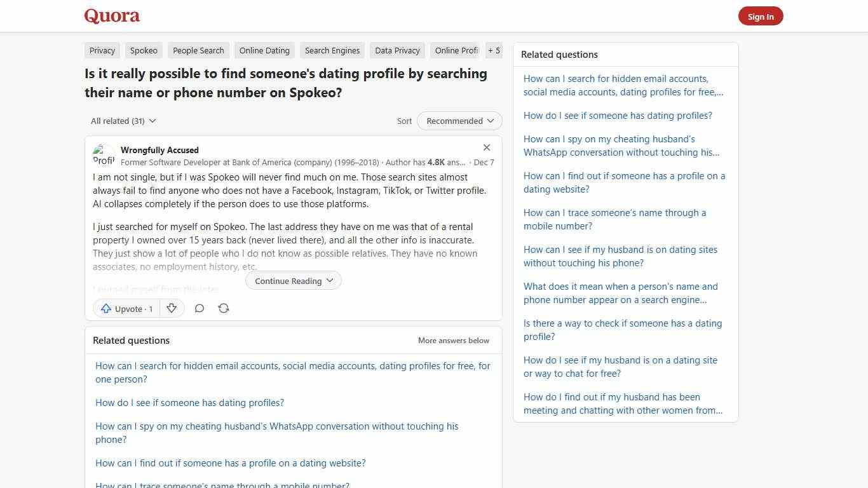Open the answerer's profile picture
This screenshot has width=868, height=488.
point(104,154)
